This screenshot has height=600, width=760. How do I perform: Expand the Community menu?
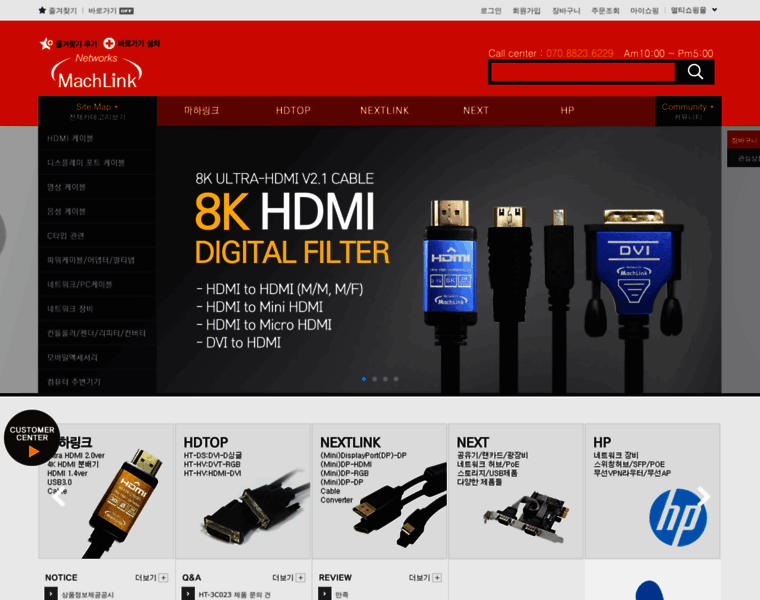click(688, 111)
